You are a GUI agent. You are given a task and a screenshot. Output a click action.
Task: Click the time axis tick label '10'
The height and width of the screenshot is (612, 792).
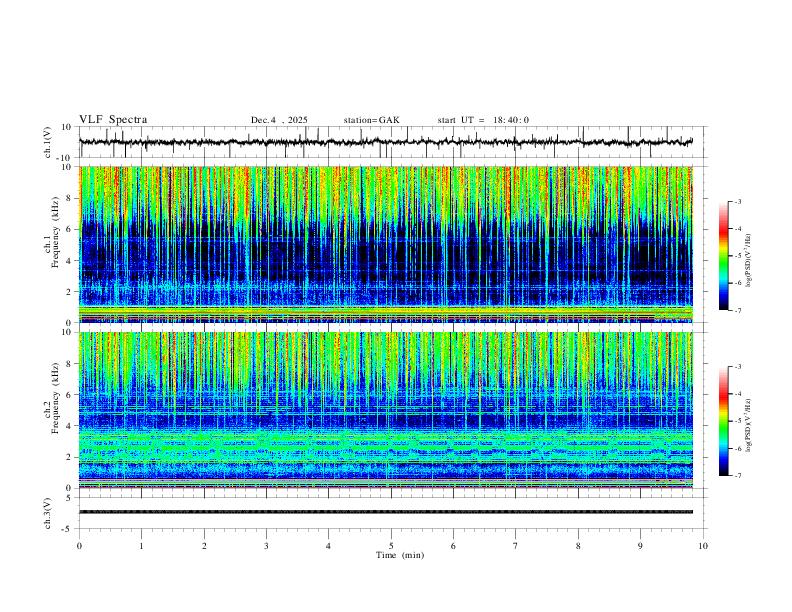click(703, 546)
